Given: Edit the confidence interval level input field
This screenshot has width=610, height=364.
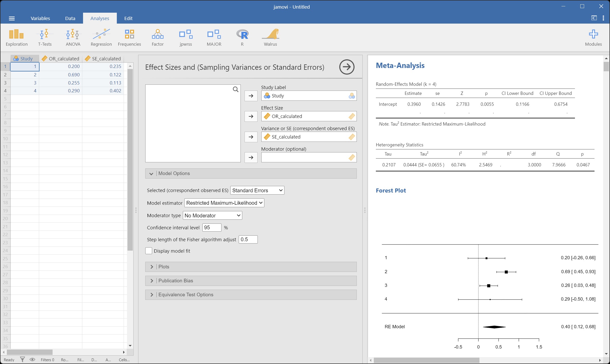Looking at the screenshot, I should coord(211,228).
